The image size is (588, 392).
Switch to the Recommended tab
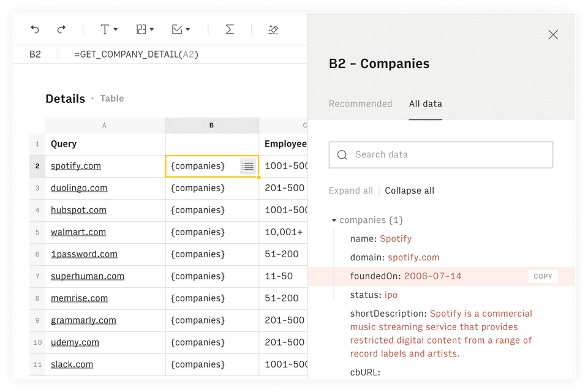[x=360, y=104]
